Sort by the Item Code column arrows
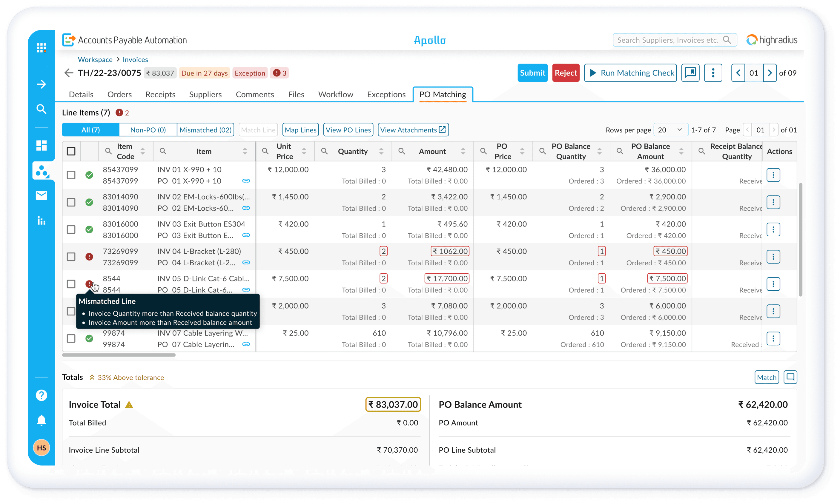The height and width of the screenshot is (504, 840). 143,151
